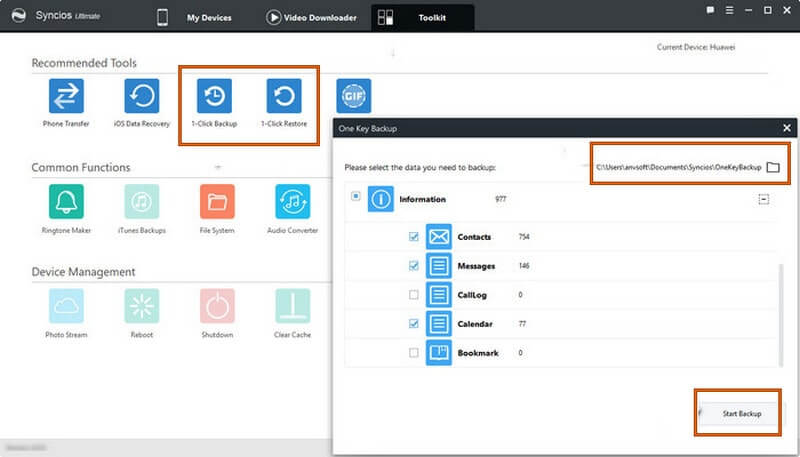The height and width of the screenshot is (457, 800).
Task: Switch to My Devices tab
Action: click(x=195, y=17)
